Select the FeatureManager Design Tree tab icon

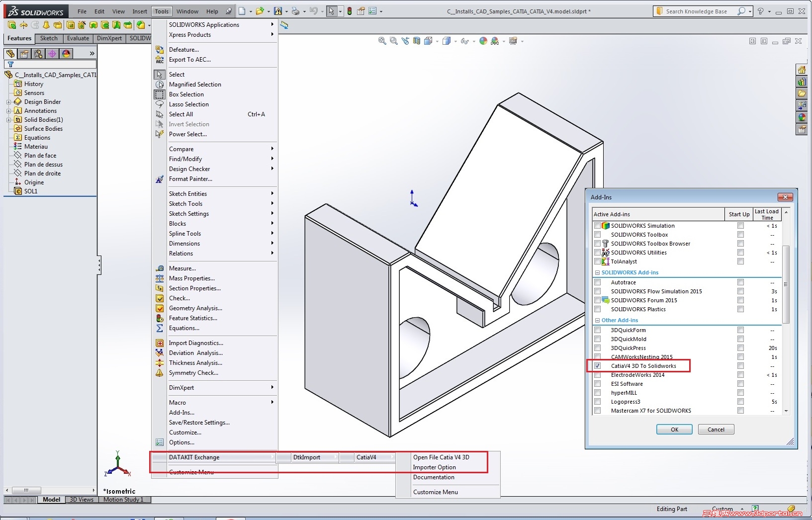pos(10,53)
